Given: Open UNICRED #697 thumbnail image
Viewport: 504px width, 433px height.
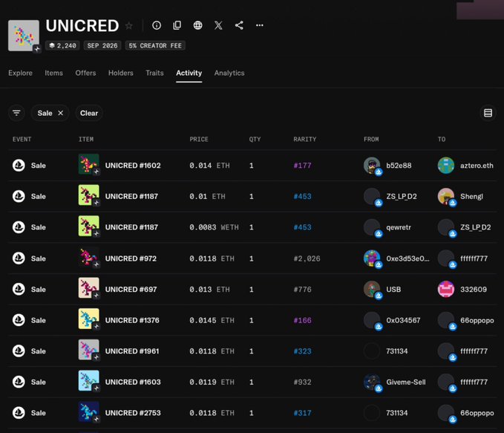Looking at the screenshot, I should click(x=89, y=288).
